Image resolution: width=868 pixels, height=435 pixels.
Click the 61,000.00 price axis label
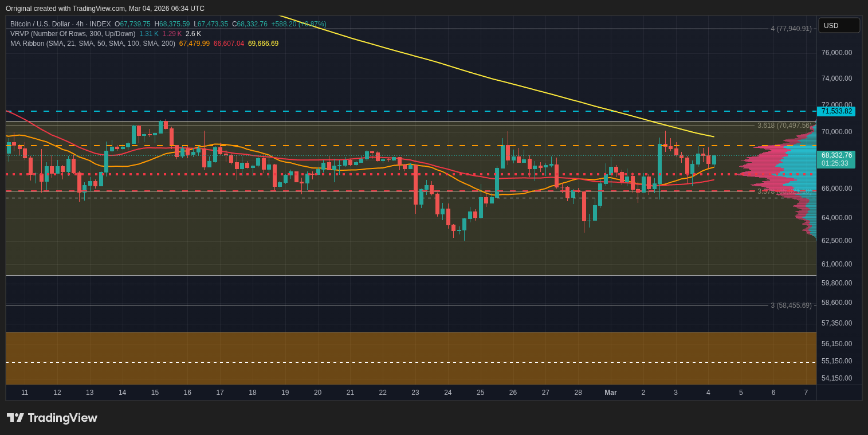pyautogui.click(x=836, y=264)
